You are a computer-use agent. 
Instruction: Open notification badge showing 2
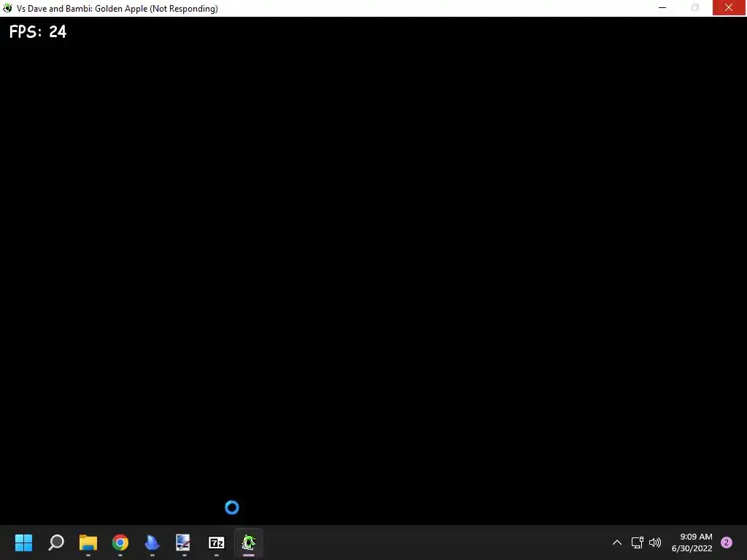727,542
